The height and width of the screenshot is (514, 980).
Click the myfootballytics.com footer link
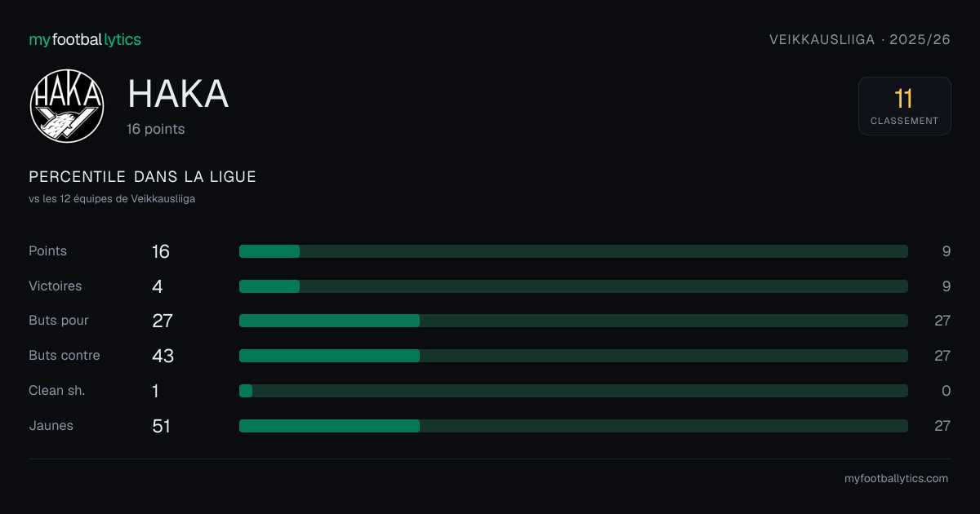tap(896, 479)
